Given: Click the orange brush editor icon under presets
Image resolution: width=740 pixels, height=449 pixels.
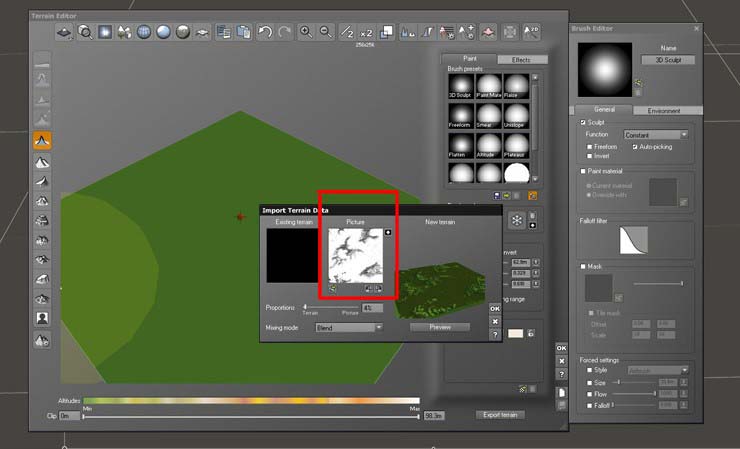Looking at the screenshot, I should click(532, 195).
